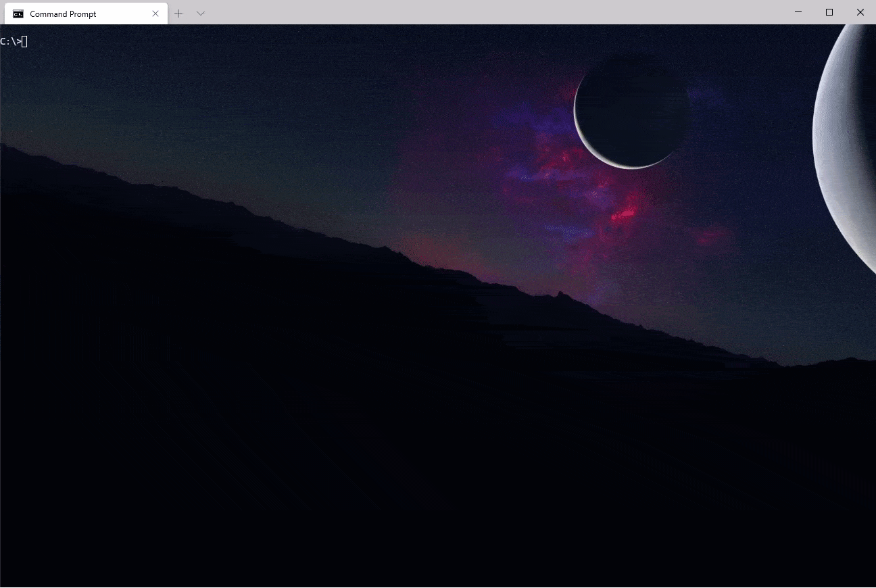Click the cmd icon on the tab

pos(18,14)
